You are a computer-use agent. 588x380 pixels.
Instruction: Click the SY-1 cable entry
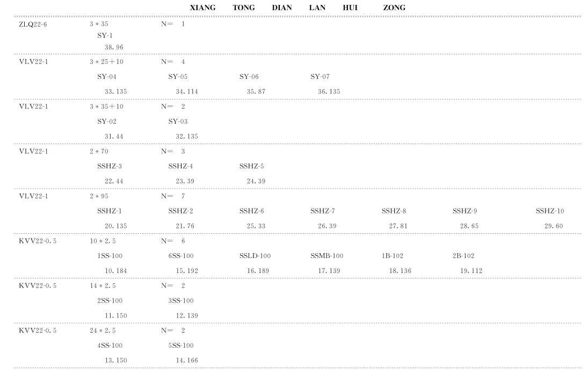pos(105,35)
